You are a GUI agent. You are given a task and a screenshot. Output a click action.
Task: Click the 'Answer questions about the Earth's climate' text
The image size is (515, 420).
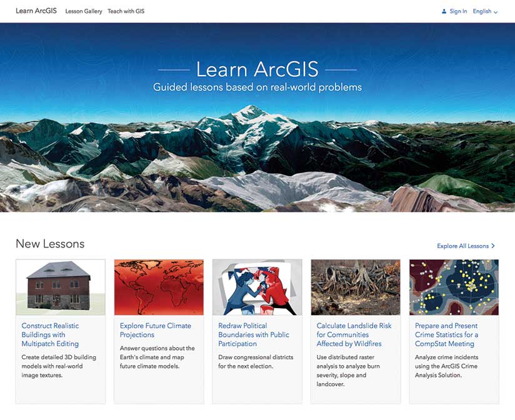pos(157,357)
